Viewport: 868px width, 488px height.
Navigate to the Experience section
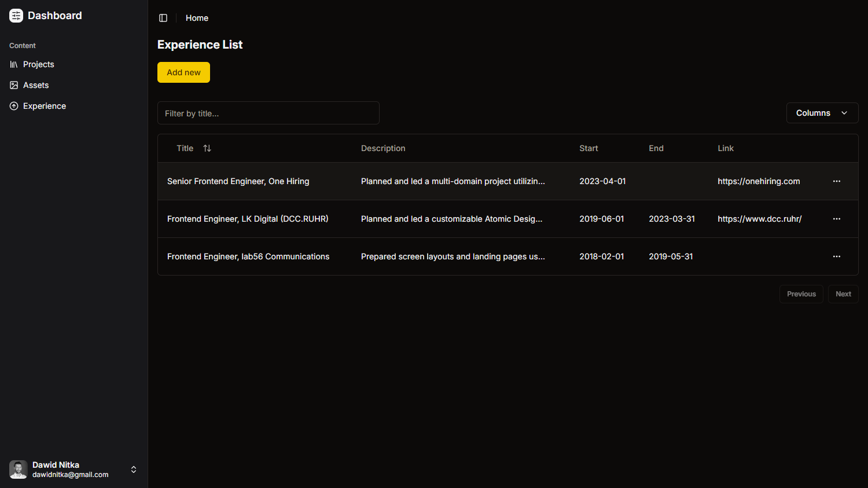[x=45, y=106]
